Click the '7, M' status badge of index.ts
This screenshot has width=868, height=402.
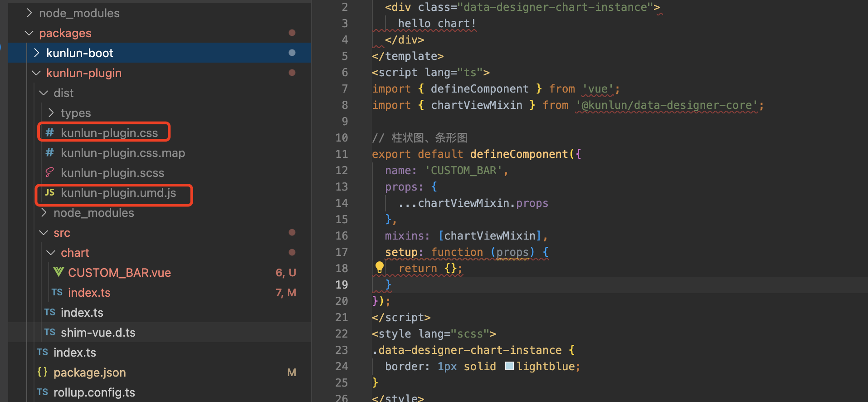tap(286, 293)
